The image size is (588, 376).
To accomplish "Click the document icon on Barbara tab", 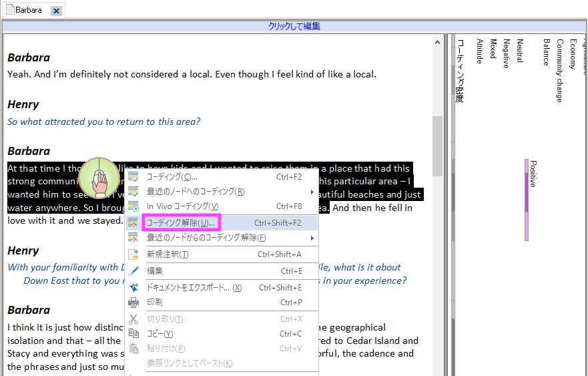I will pyautogui.click(x=9, y=10).
